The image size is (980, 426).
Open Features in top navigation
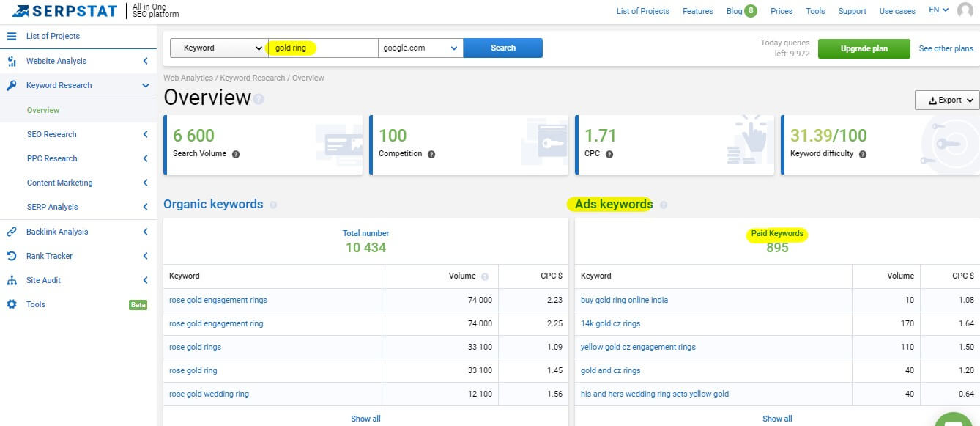tap(698, 11)
